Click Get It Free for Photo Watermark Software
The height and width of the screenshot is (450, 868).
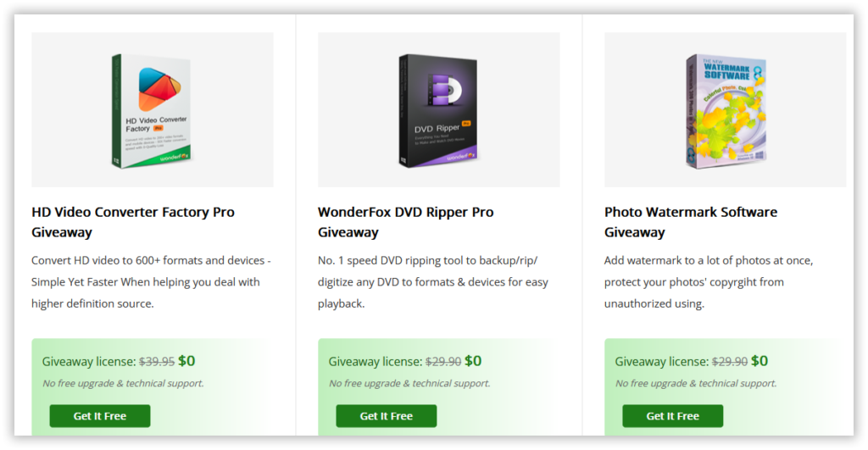(x=672, y=416)
